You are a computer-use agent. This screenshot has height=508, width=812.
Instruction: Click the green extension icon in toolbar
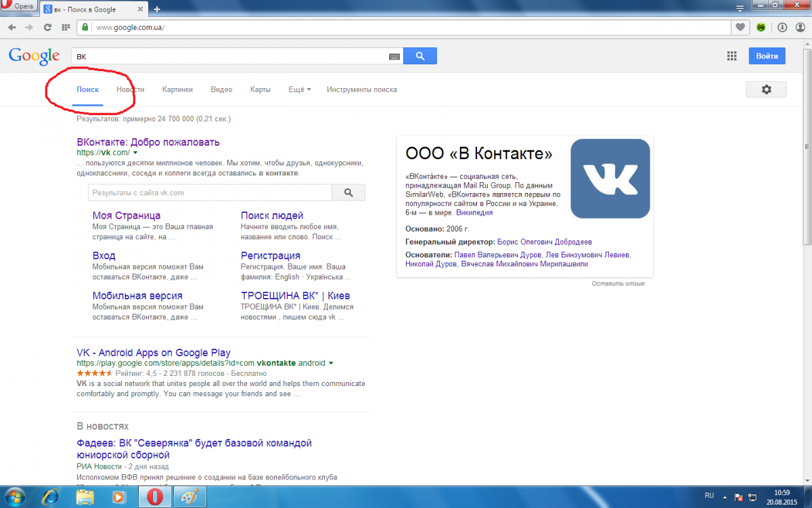pos(761,28)
